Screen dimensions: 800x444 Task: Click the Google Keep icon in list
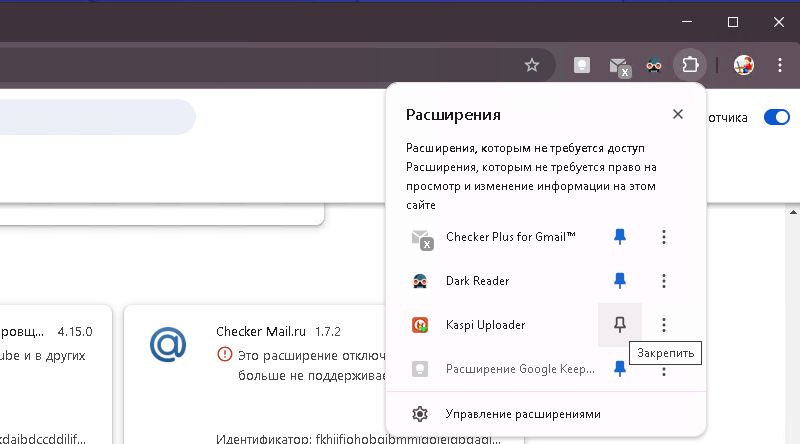(420, 368)
